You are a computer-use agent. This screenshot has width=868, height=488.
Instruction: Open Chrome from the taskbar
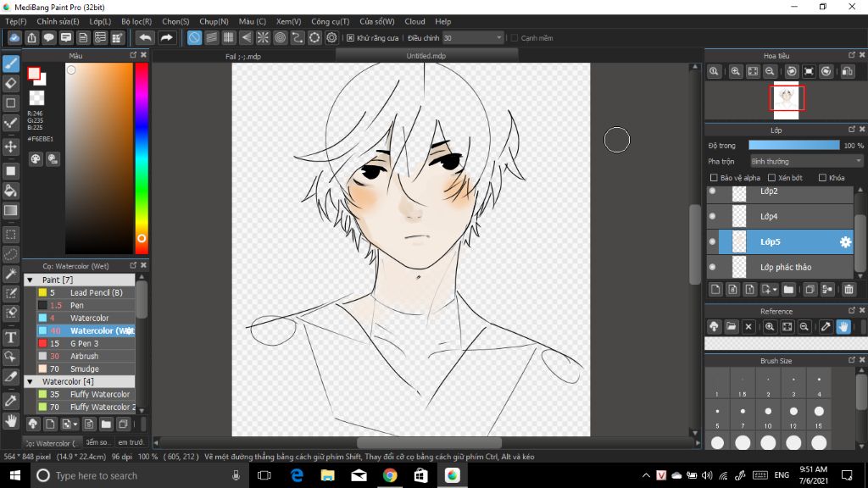tap(390, 475)
